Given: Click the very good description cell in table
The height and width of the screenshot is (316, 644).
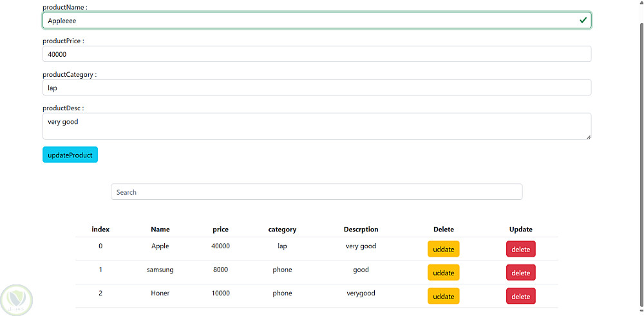Looking at the screenshot, I should [x=361, y=246].
